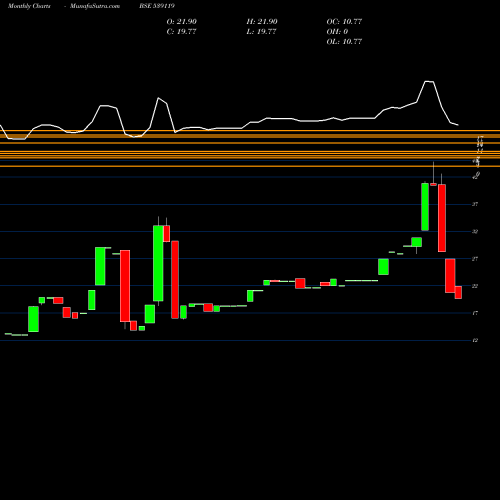
Task: Click the price axis label 22
Action: (x=475, y=286)
